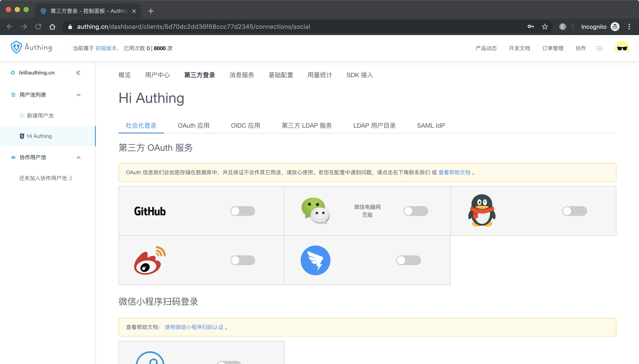Click the browser home icon

tap(52, 27)
